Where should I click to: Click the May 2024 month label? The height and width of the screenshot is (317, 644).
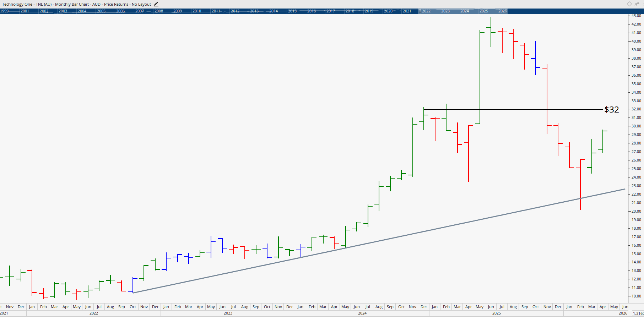[345, 307]
